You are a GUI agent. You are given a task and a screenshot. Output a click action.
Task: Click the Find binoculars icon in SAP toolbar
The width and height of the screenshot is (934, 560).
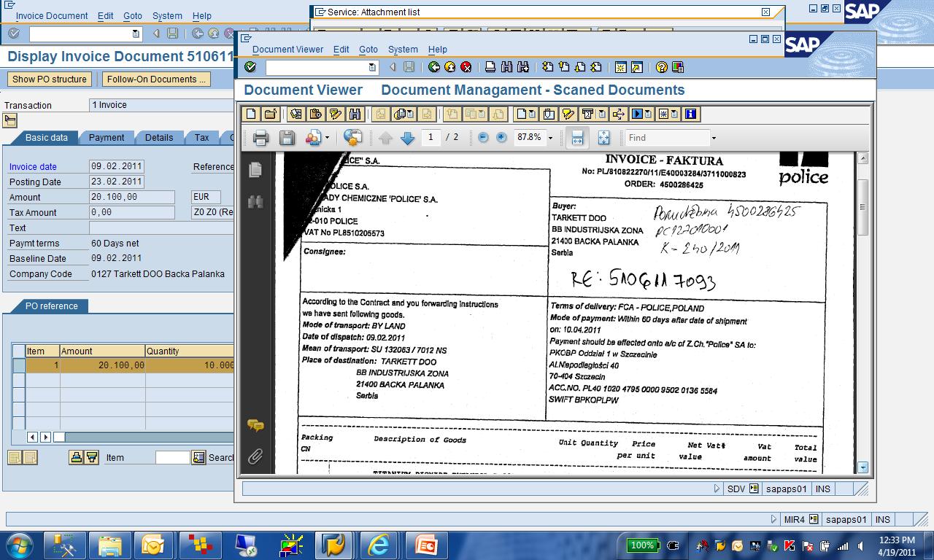(x=506, y=67)
